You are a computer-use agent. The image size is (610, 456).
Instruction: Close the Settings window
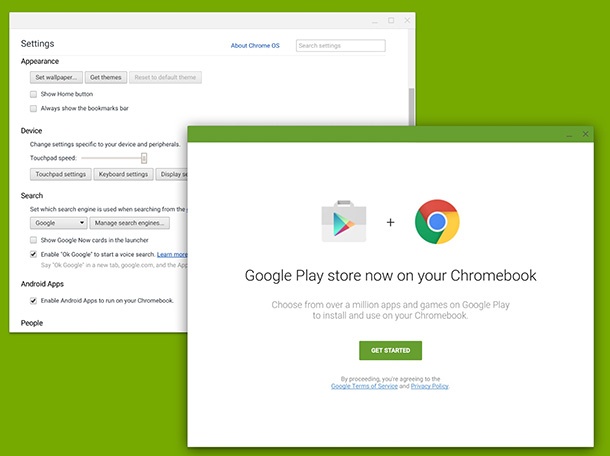click(x=407, y=20)
